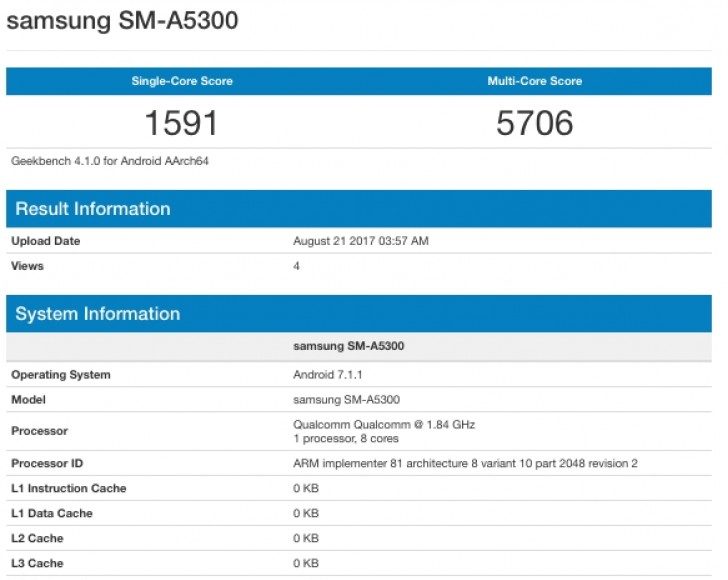Screen dimensions: 728x580
Task: Select the 'Views' row label
Action: 27,266
